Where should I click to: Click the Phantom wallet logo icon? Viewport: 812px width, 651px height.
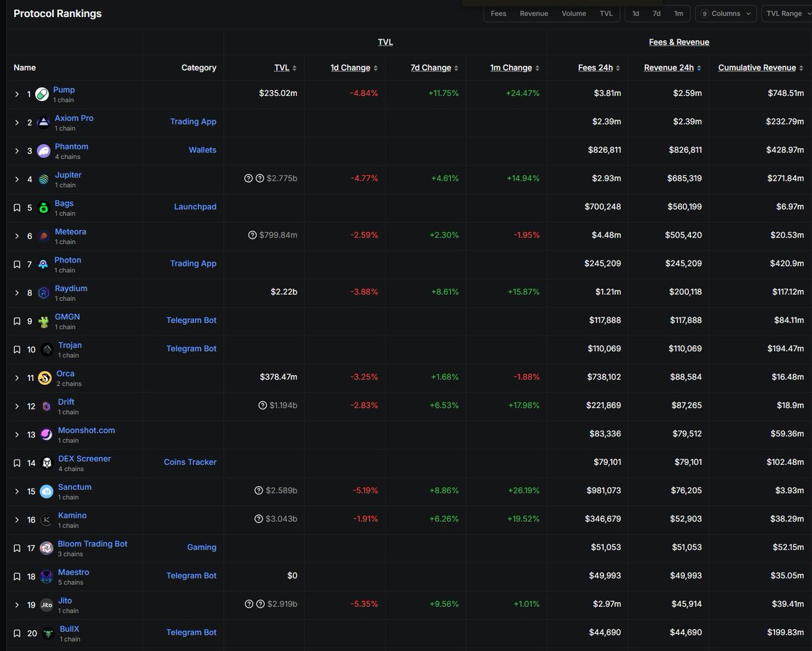(x=43, y=151)
